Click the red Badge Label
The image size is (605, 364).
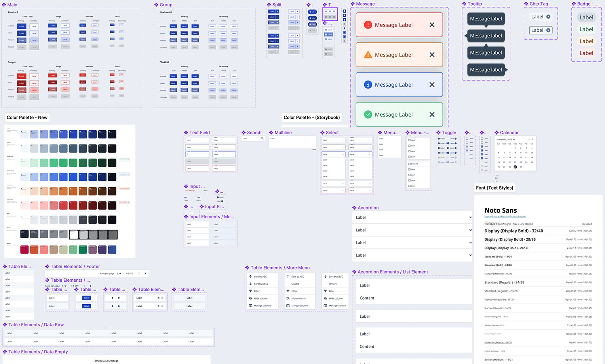coord(586,53)
